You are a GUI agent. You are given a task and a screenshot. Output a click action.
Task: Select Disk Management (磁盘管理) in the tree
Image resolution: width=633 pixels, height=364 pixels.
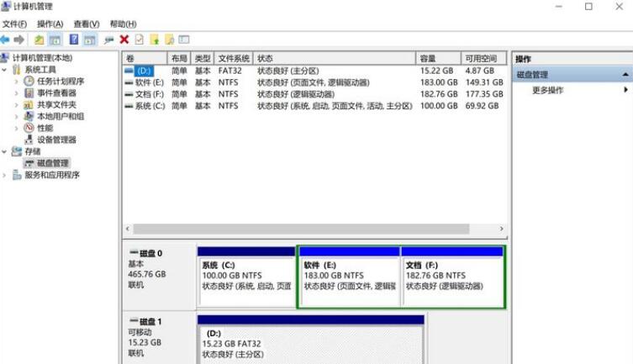coord(53,163)
